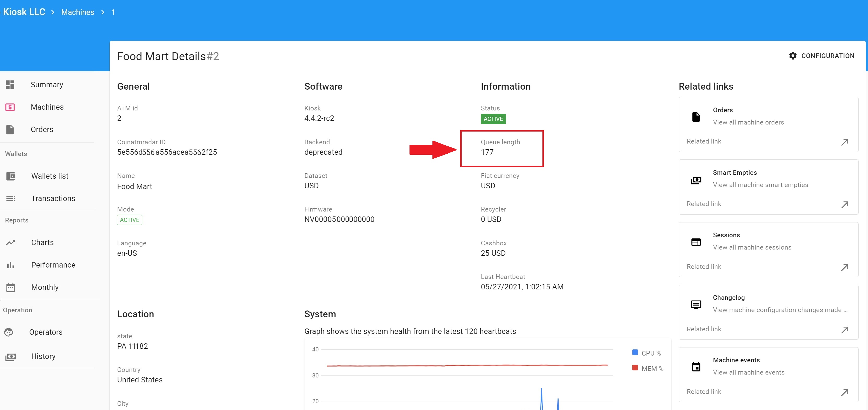Viewport: 868px width, 410px height.
Task: Click the Charts trend line icon
Action: tap(11, 242)
